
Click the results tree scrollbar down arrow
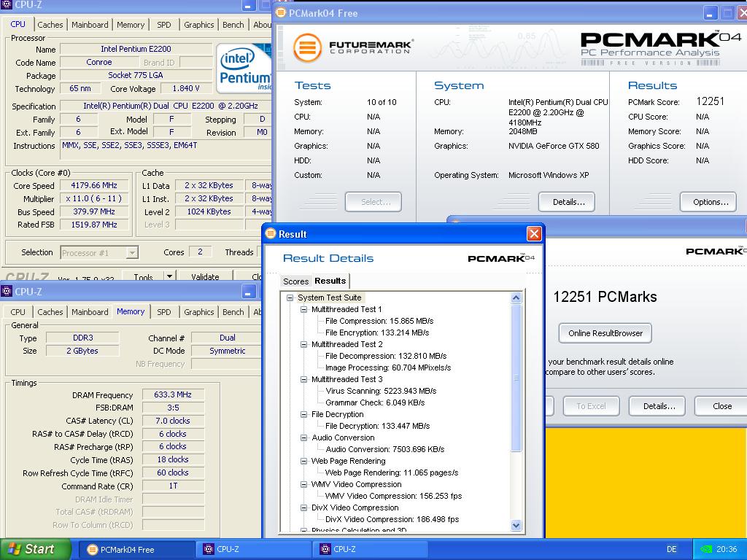click(516, 525)
